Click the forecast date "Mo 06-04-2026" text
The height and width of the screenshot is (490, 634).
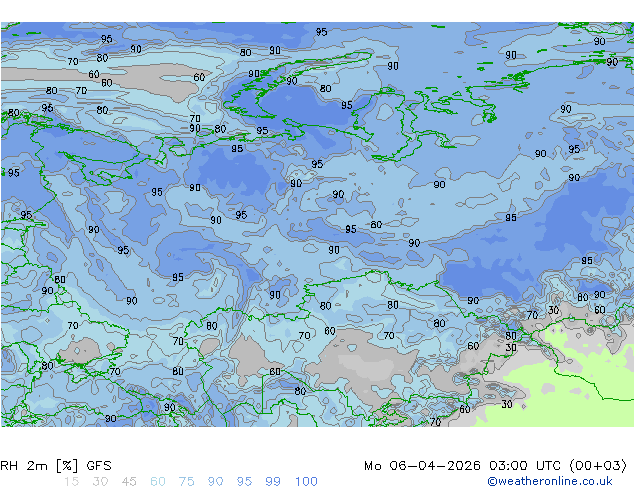click(x=422, y=466)
